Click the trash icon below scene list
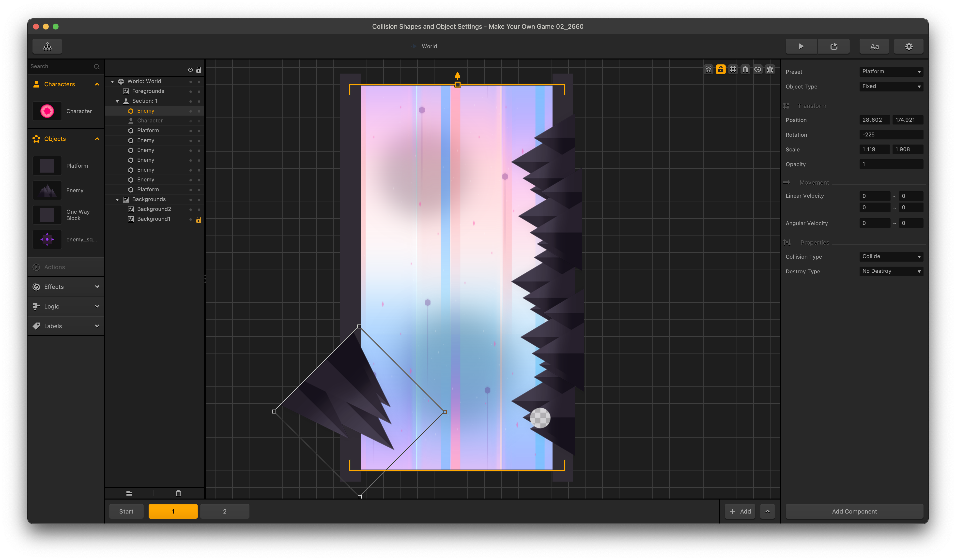Screen dimensions: 956x560 pyautogui.click(x=178, y=493)
